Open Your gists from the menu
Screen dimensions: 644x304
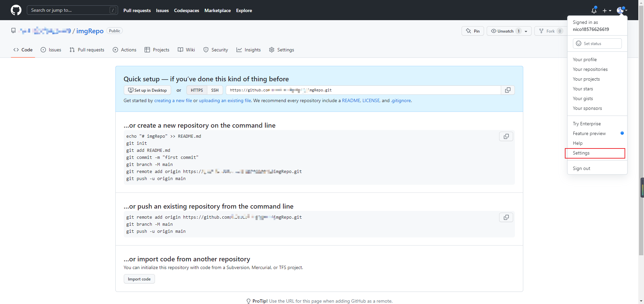coord(597,98)
